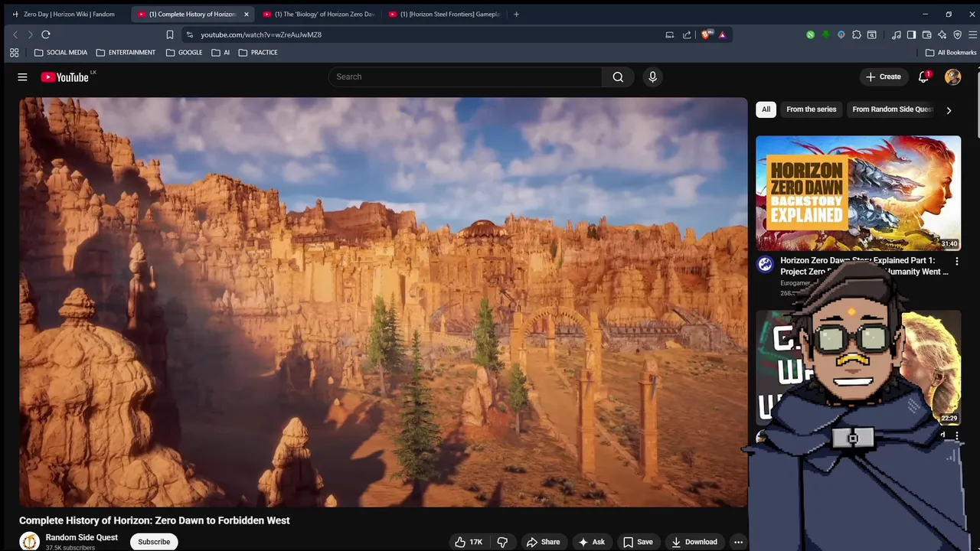This screenshot has width=980, height=551.
Task: Click the Brave Shields lion icon
Action: click(707, 34)
